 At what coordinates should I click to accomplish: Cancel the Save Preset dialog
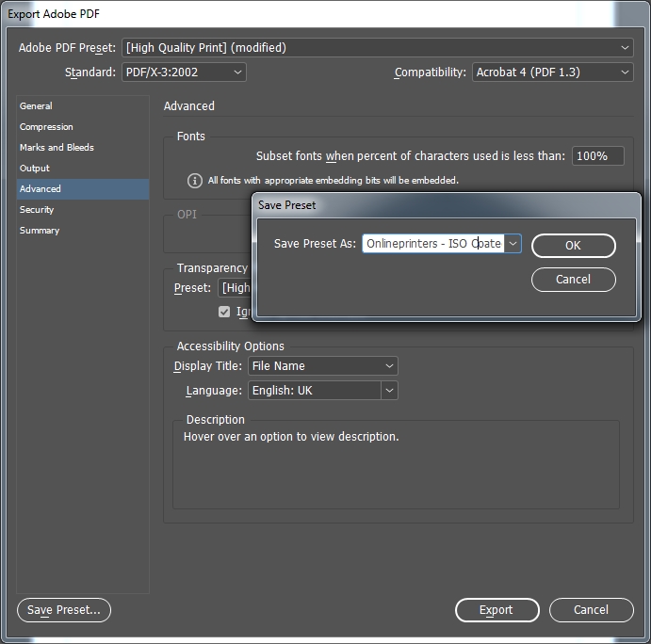(x=573, y=280)
